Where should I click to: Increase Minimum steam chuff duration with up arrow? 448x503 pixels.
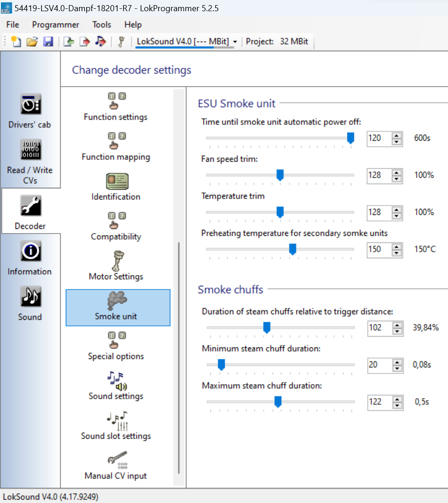pos(397,362)
